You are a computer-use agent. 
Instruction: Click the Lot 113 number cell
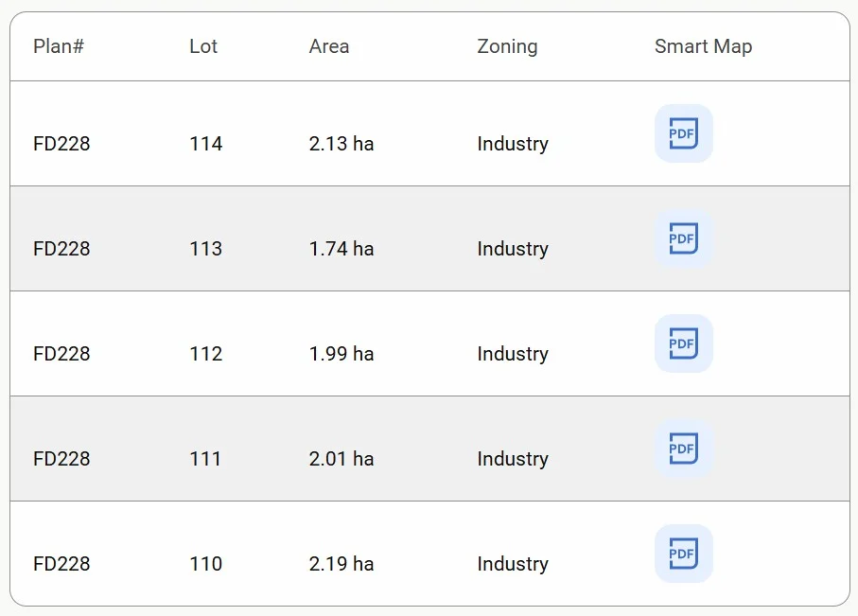click(205, 249)
